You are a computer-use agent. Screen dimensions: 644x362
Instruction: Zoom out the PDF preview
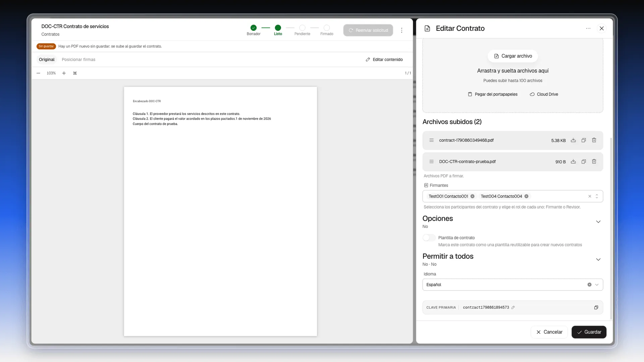(38, 73)
